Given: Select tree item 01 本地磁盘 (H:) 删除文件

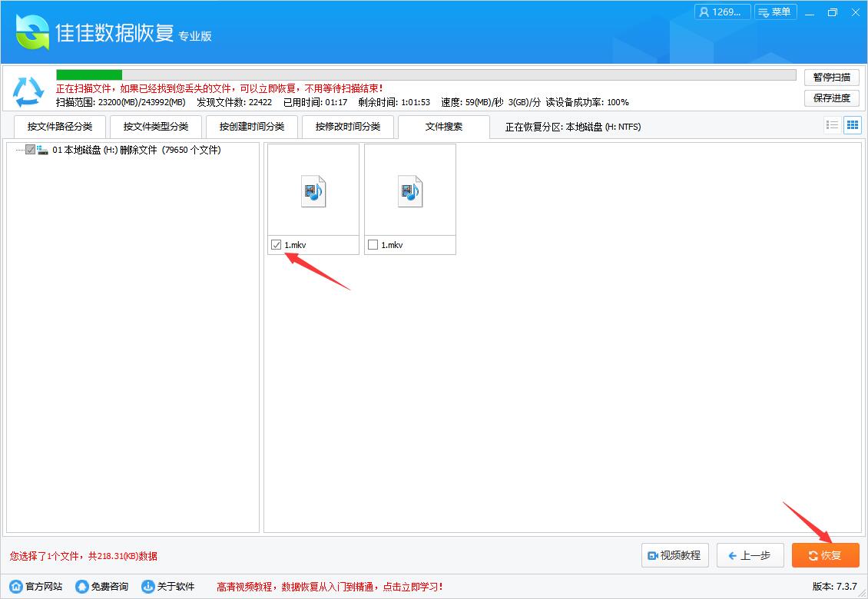Looking at the screenshot, I should pos(136,150).
